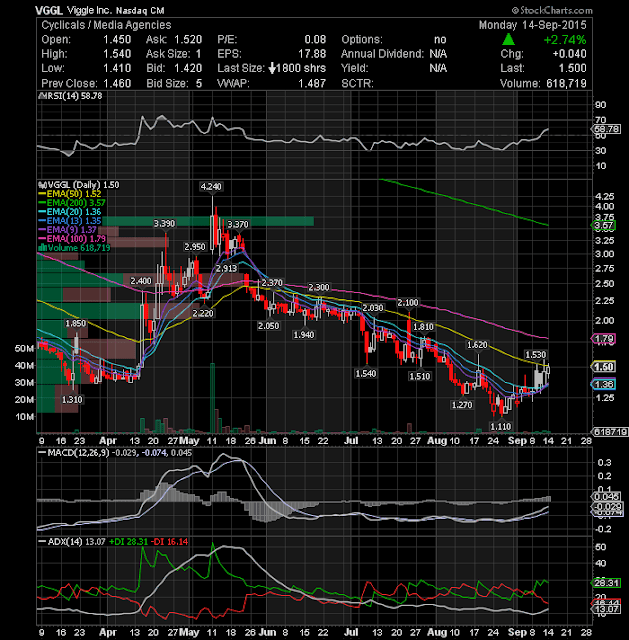
Task: Click the RSI(14) 58.78 panel label
Action: pos(70,96)
